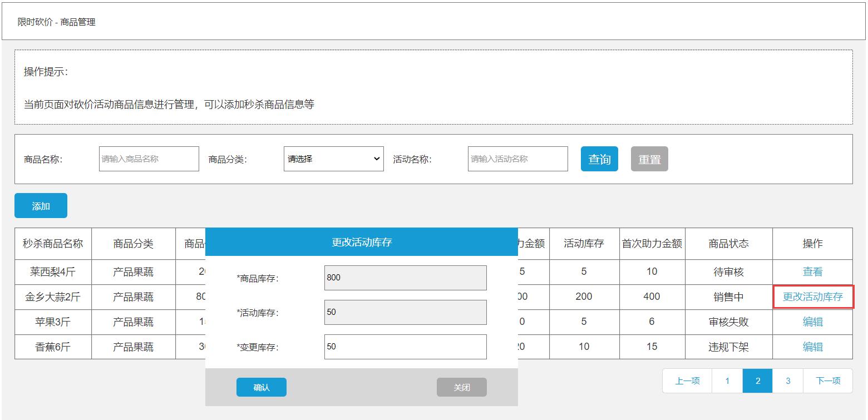Edit the 香蕉6斤 product row
Viewport: 868px width, 420px height.
(x=813, y=347)
